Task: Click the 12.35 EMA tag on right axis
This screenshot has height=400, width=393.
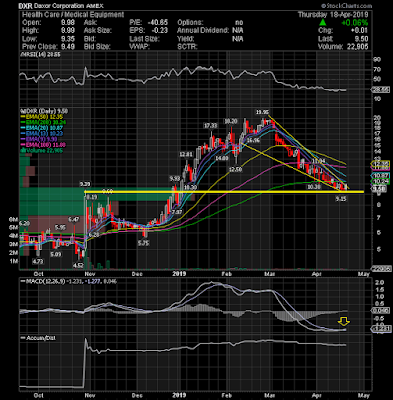Action: click(380, 164)
